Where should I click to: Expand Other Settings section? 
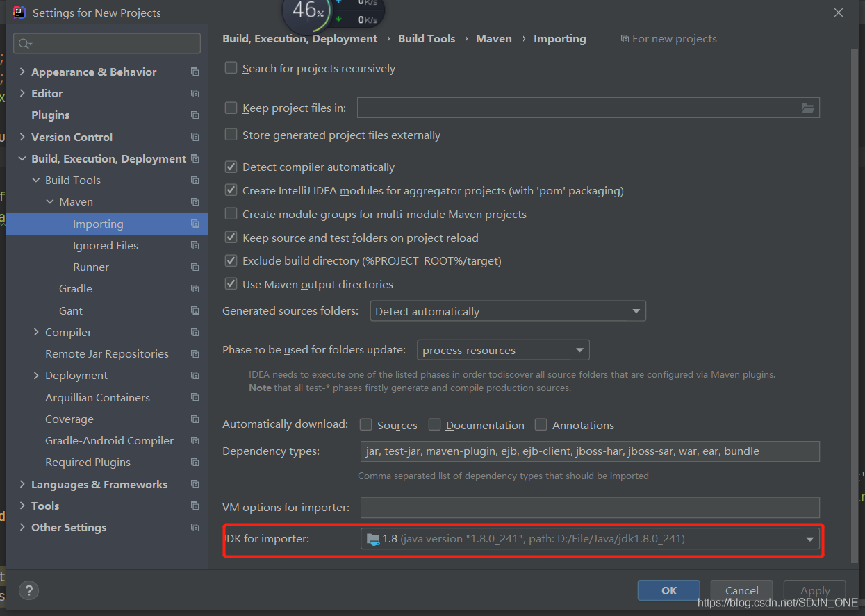(22, 527)
